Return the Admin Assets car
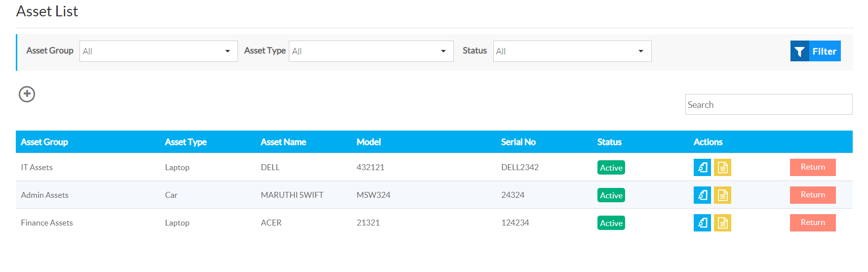 click(x=813, y=195)
